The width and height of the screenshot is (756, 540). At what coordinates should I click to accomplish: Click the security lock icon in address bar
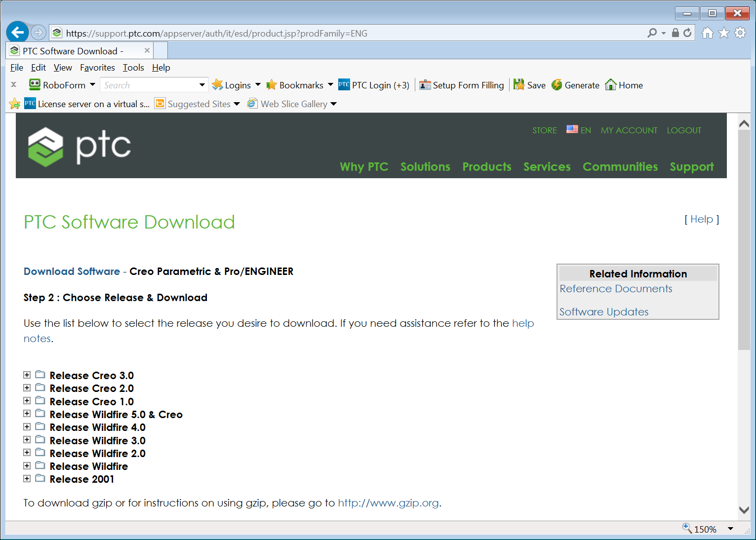[675, 33]
